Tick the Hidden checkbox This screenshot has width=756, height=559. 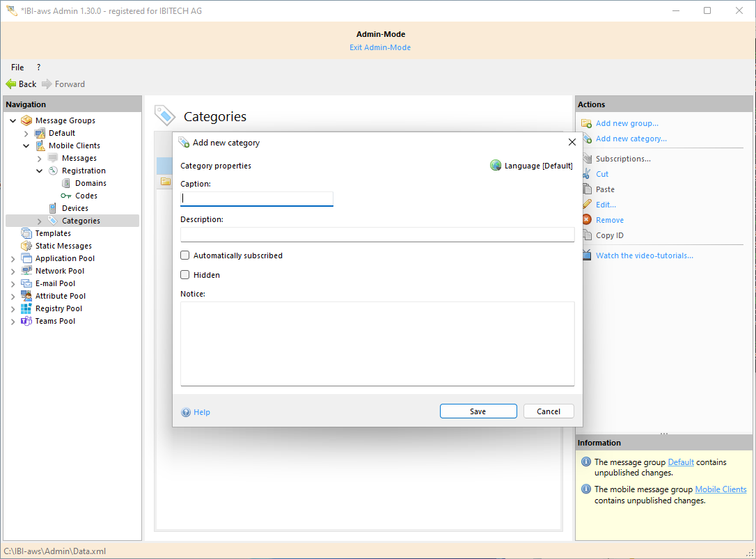coord(185,275)
